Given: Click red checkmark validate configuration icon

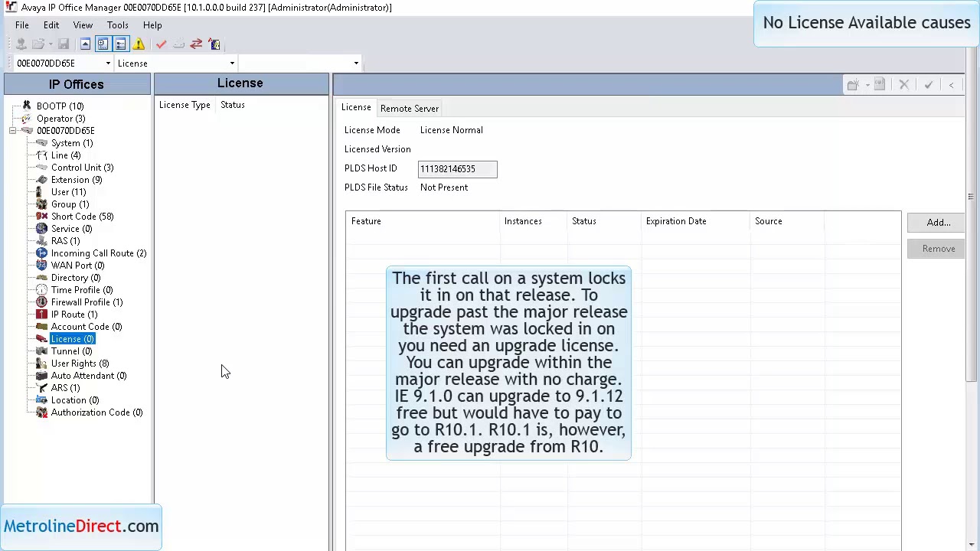Looking at the screenshot, I should (161, 44).
